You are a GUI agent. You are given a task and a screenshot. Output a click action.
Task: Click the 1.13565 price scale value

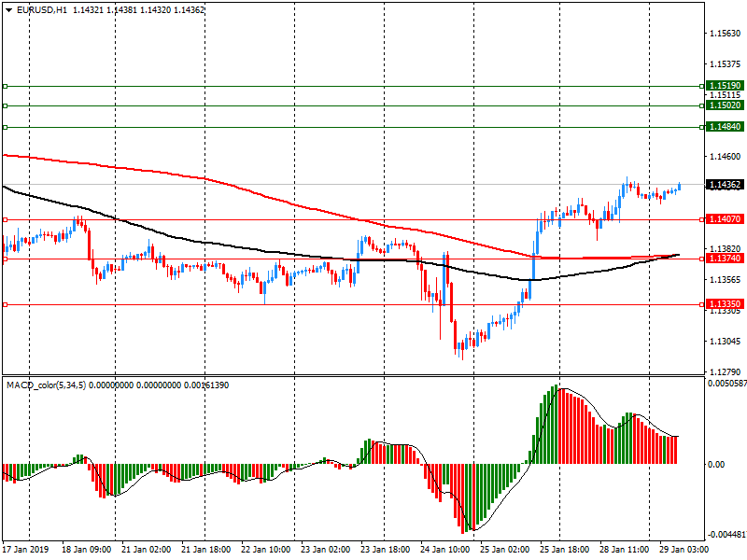click(x=726, y=279)
